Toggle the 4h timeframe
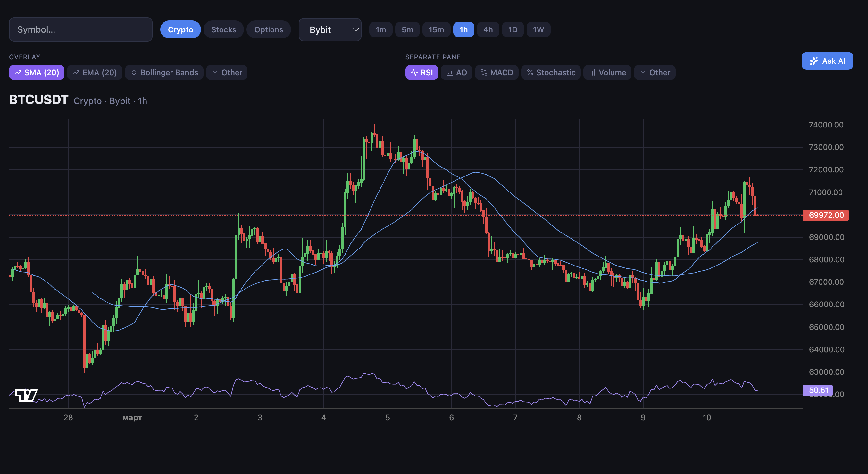The width and height of the screenshot is (868, 474). coord(488,29)
